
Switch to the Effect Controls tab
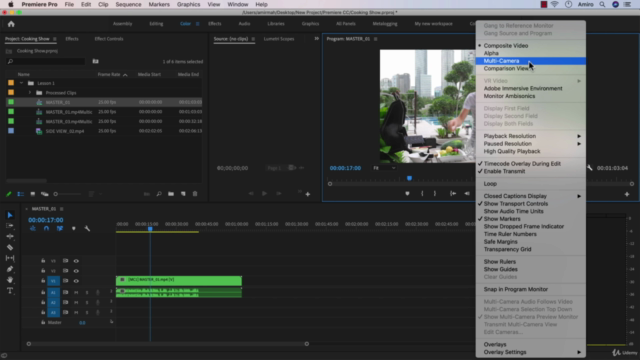tap(109, 39)
